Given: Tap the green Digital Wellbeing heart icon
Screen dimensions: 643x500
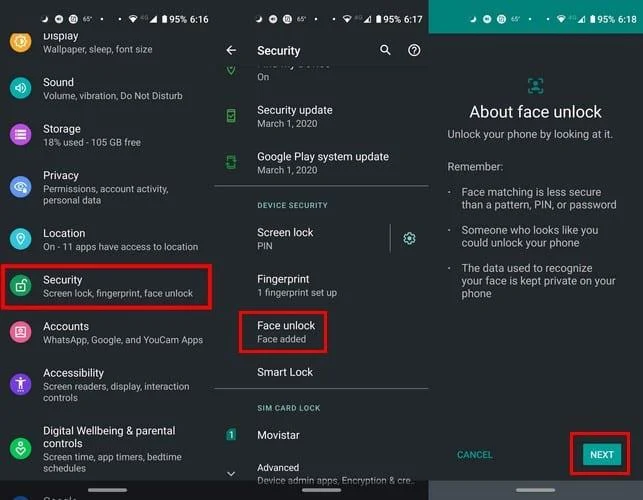Looking at the screenshot, I should 21,448.
